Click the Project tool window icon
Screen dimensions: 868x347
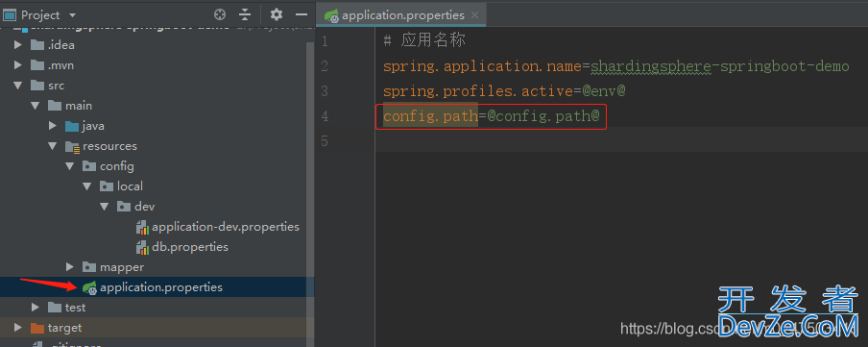(x=10, y=15)
